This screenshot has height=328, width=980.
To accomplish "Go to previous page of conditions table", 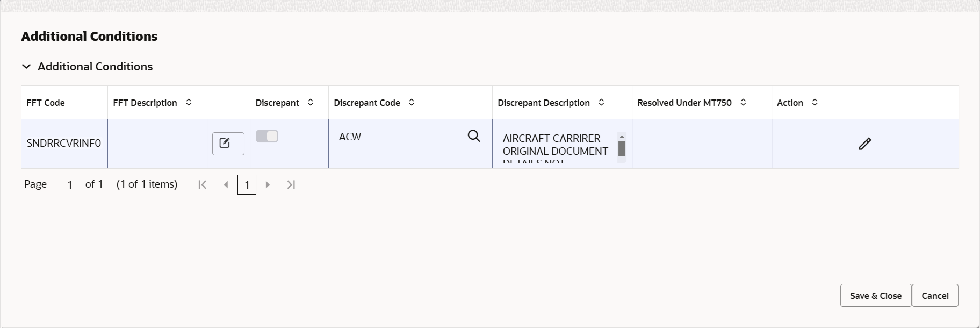I will (x=226, y=184).
